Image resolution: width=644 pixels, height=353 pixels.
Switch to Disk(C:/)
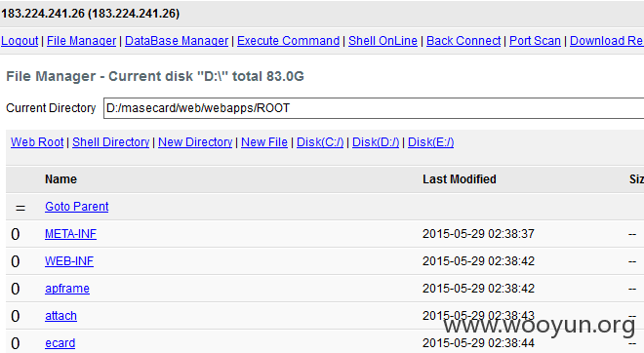pyautogui.click(x=320, y=142)
